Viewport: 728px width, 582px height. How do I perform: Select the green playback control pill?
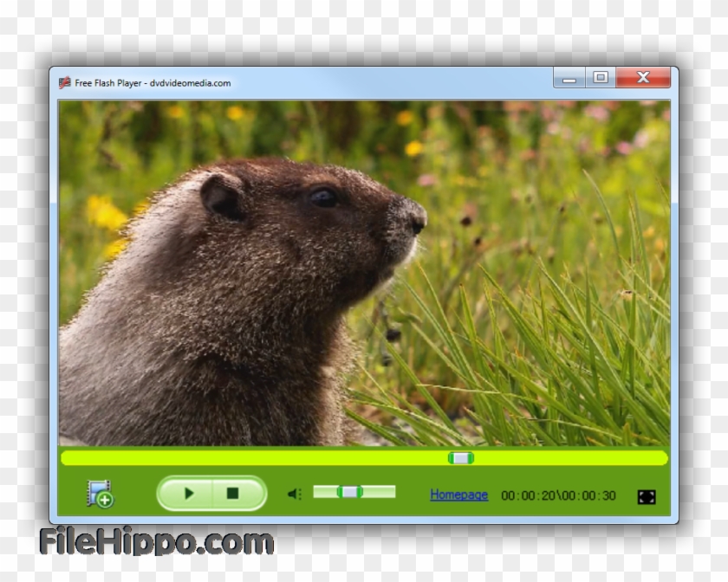coord(211,494)
